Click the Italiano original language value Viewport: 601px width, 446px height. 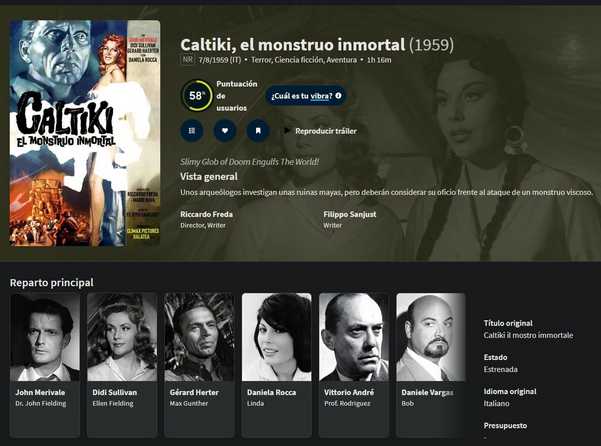tap(496, 403)
